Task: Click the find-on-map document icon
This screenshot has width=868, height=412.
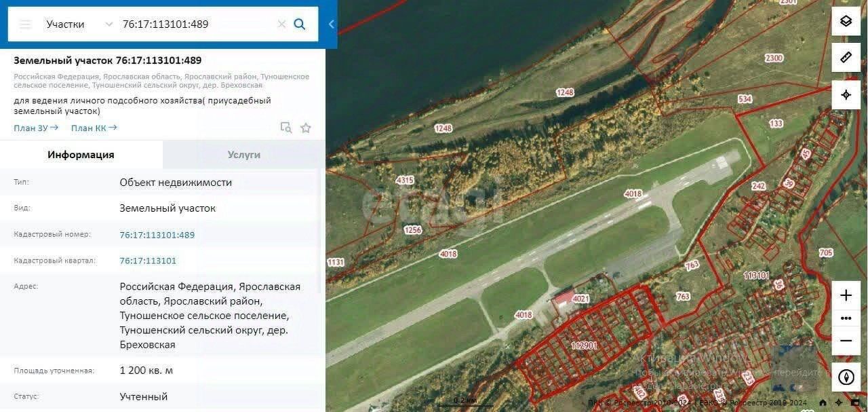Action: [x=286, y=128]
